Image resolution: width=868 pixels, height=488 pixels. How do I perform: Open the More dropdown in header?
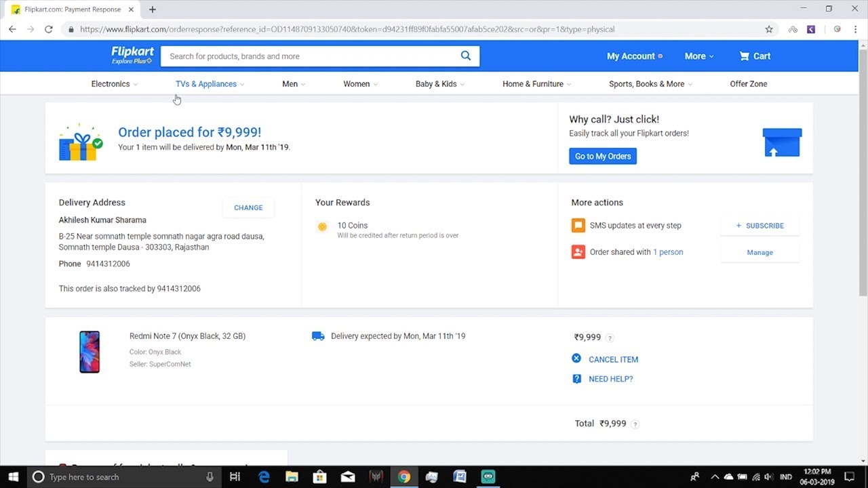click(x=699, y=56)
